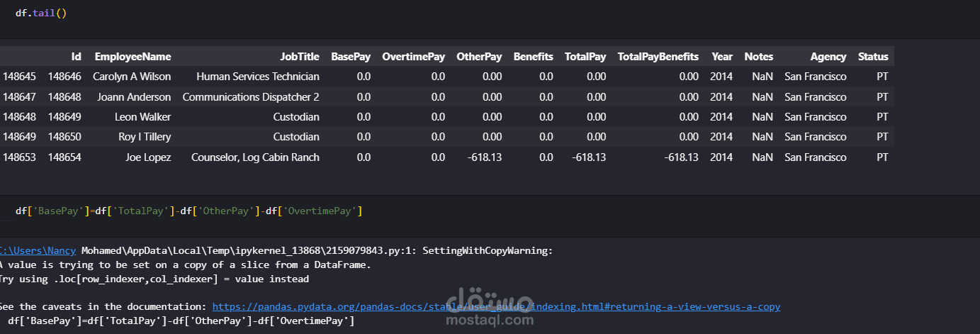The width and height of the screenshot is (980, 334).
Task: Click the Carolyn A Wilson name cell
Action: [x=132, y=77]
